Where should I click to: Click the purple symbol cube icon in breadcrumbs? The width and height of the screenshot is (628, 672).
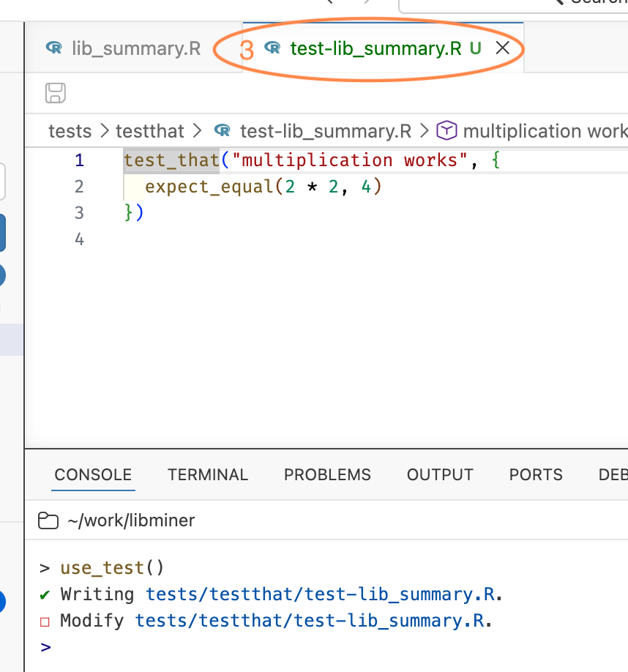(446, 130)
